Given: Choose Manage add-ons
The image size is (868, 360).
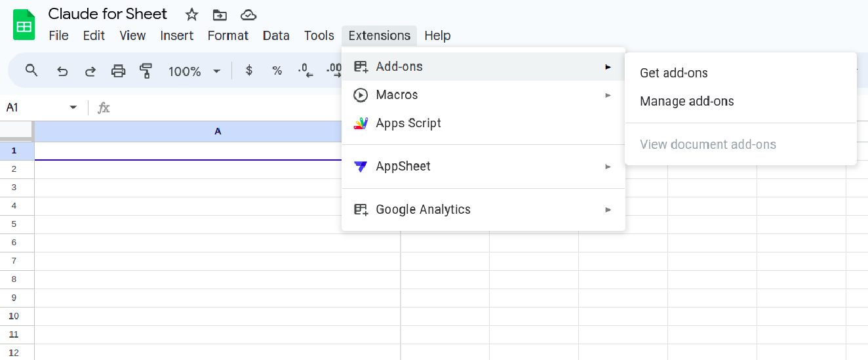Looking at the screenshot, I should pyautogui.click(x=741, y=102).
